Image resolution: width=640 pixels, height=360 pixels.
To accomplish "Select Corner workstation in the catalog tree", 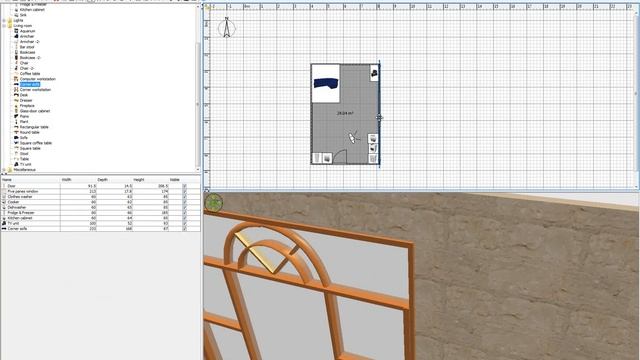I will click(x=36, y=89).
